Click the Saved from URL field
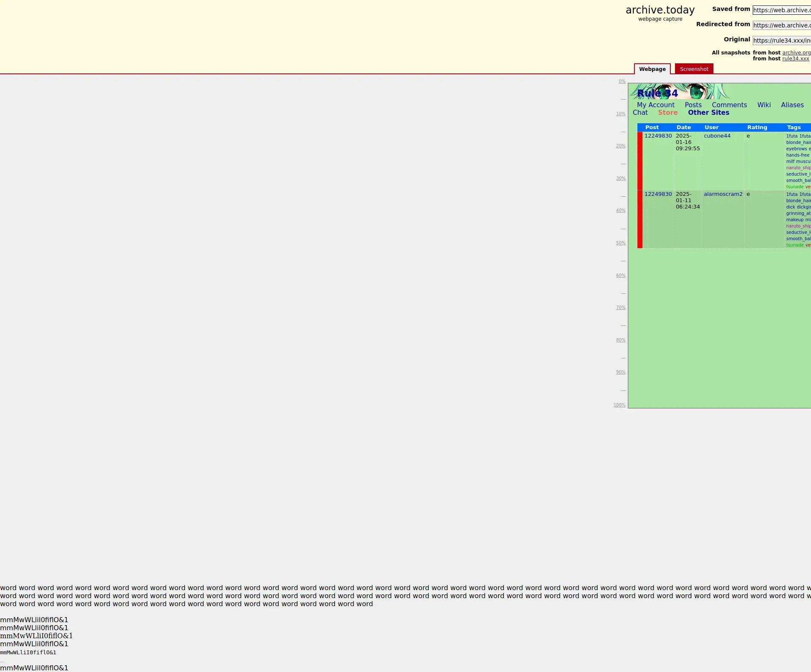The height and width of the screenshot is (672, 811). point(781,10)
